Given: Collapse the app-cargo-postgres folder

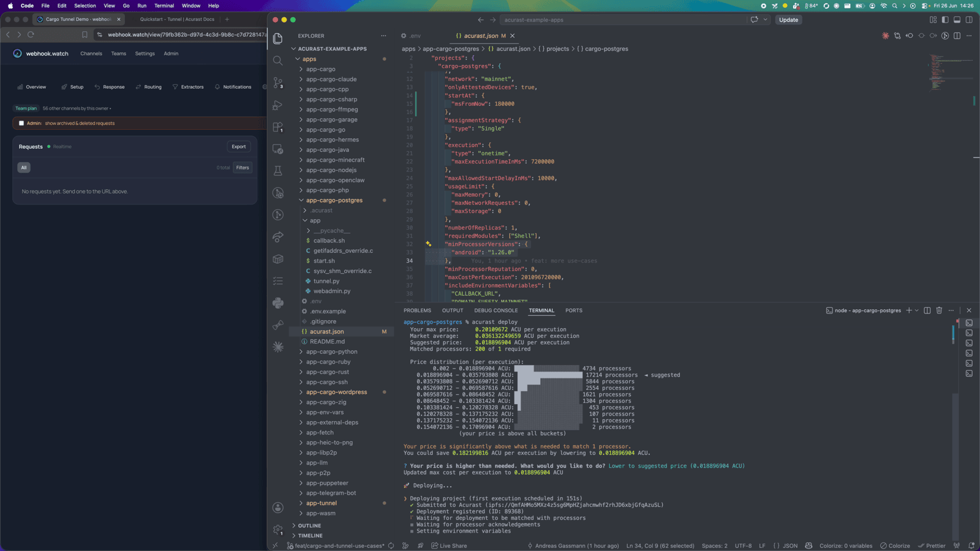Looking at the screenshot, I should tap(301, 200).
